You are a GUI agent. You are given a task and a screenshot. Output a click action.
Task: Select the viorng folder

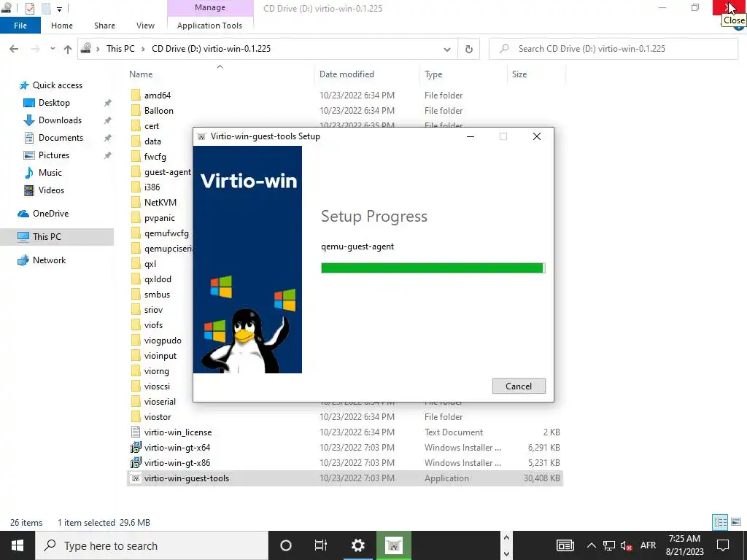point(156,371)
